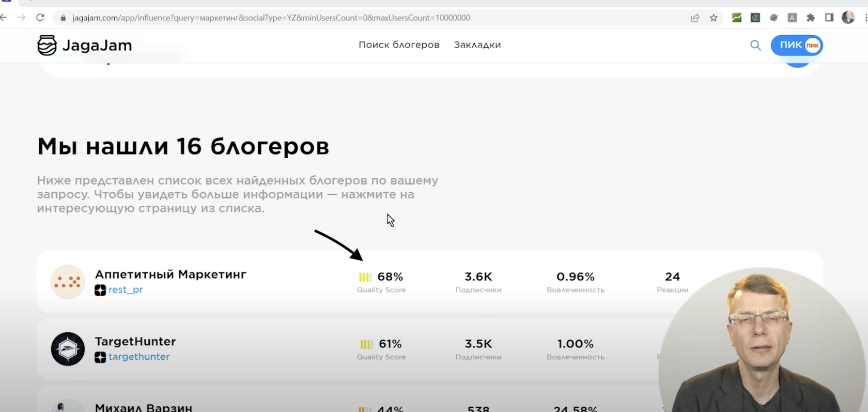The width and height of the screenshot is (868, 412).
Task: Open the browser three-dot menu
Action: 865,18
